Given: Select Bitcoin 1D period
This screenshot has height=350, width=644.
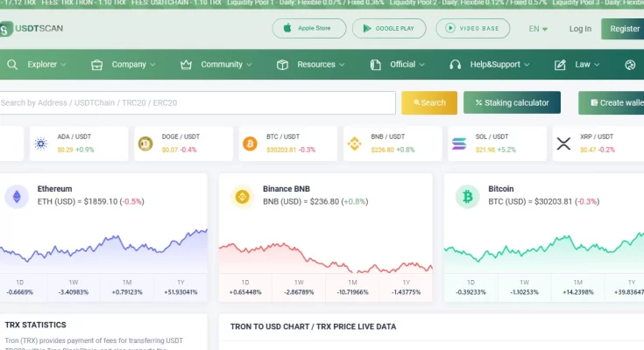Looking at the screenshot, I should click(x=471, y=287).
